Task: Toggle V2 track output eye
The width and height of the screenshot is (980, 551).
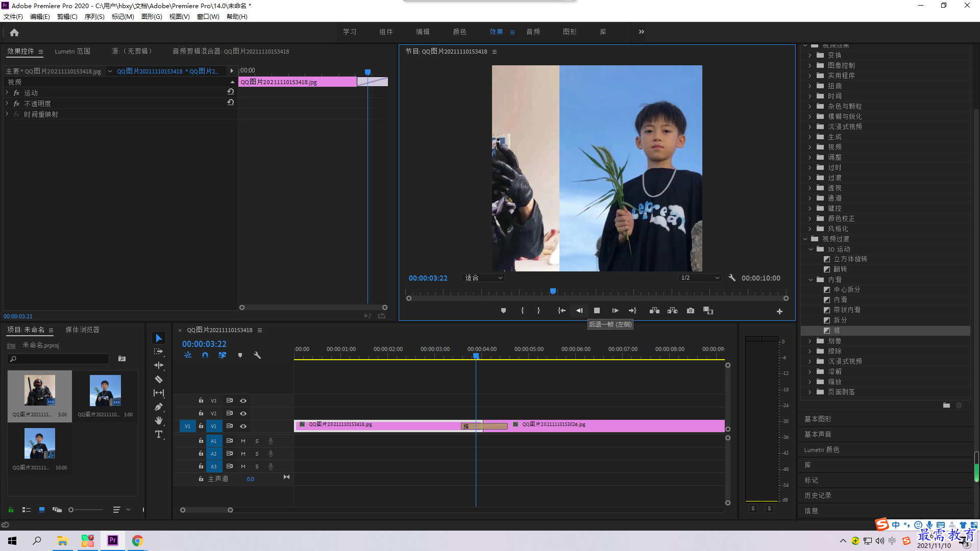Action: pos(243,413)
